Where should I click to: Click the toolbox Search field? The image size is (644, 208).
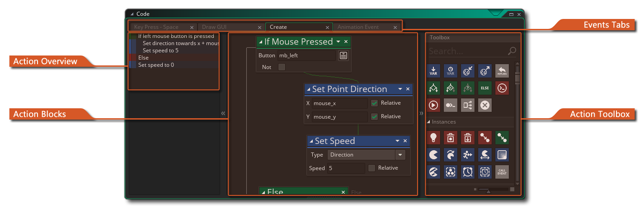(467, 51)
